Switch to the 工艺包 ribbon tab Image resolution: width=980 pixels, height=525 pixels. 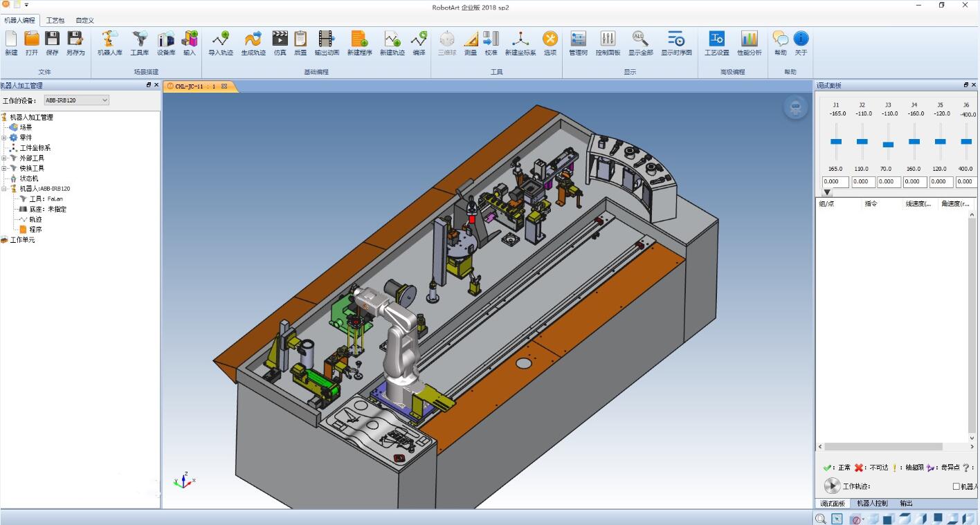[55, 21]
